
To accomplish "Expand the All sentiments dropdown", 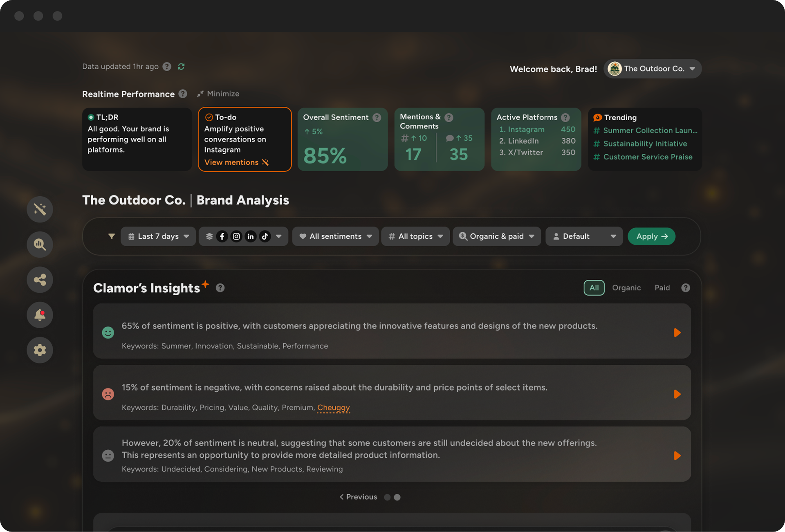I will 335,236.
